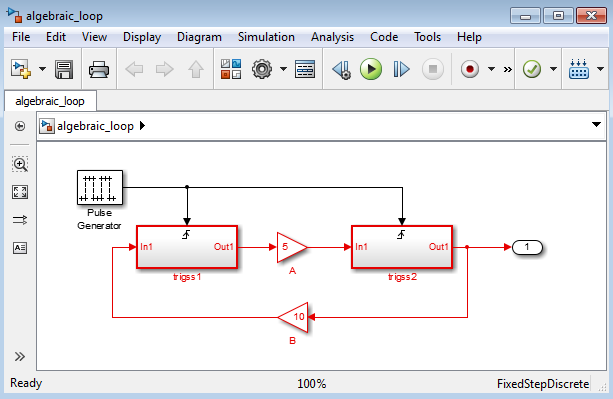Run simulation with green play button

click(371, 69)
